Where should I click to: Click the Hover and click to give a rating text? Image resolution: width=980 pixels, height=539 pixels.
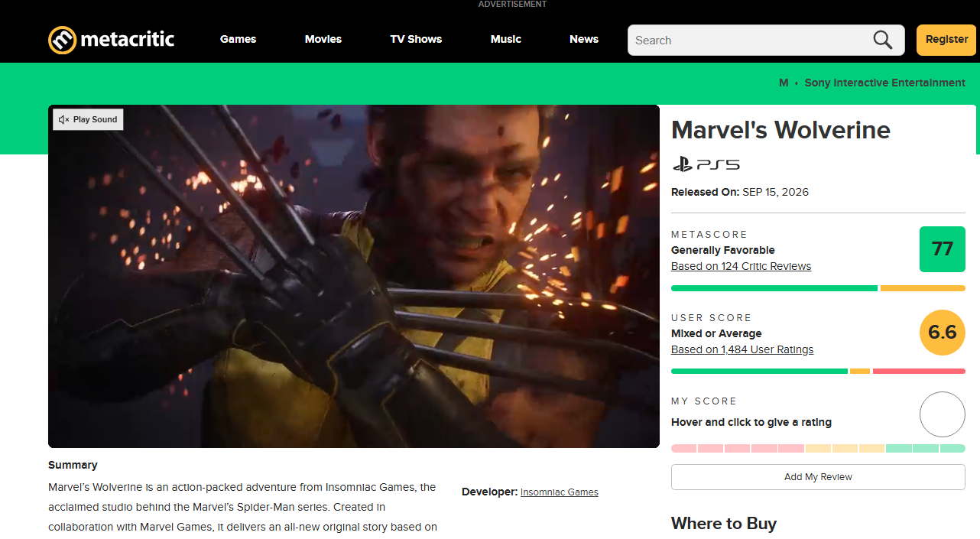(x=751, y=422)
